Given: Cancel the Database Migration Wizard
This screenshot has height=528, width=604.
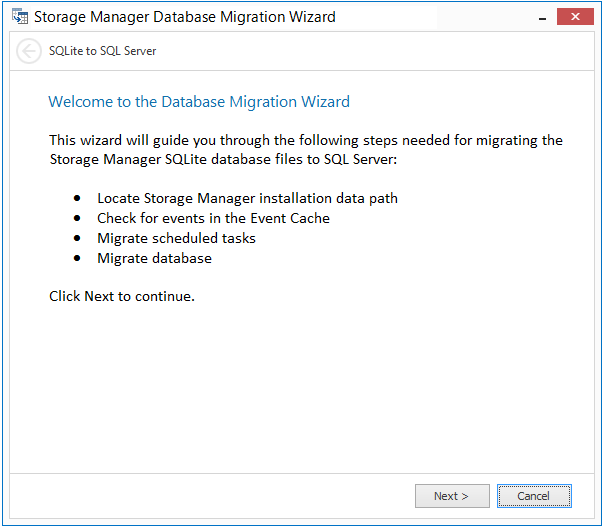Looking at the screenshot, I should coord(534,496).
